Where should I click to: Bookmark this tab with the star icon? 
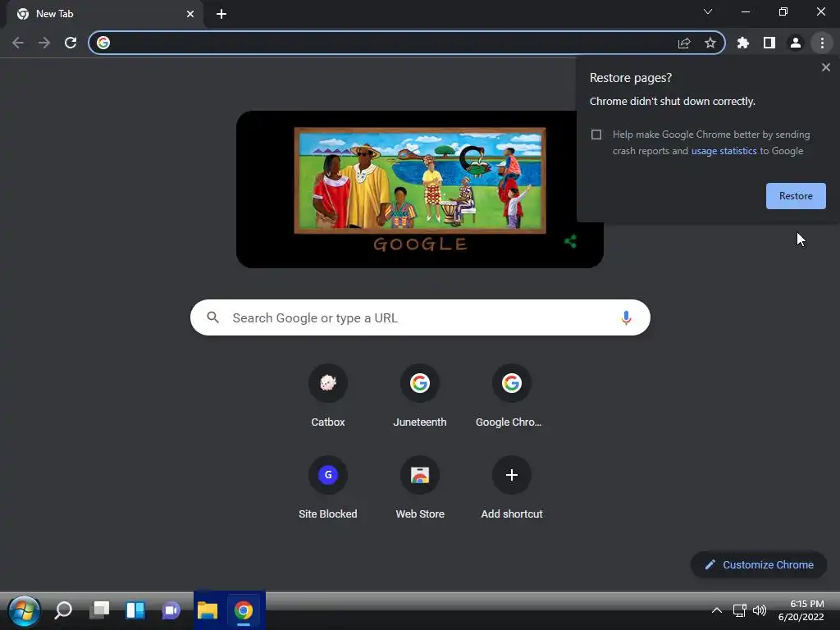tap(710, 43)
